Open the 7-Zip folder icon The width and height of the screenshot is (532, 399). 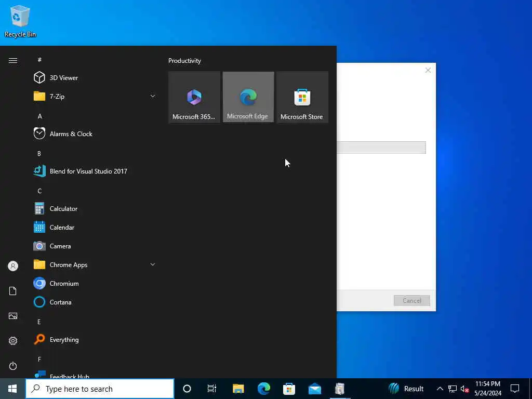(39, 96)
